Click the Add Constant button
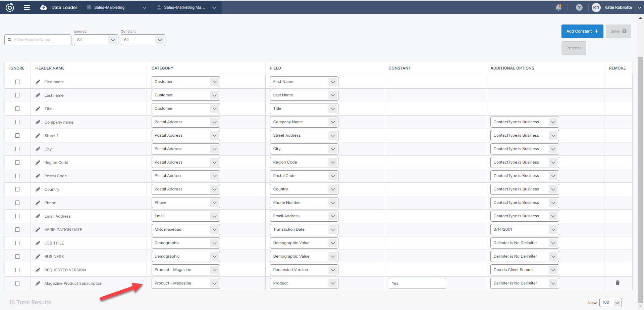 coord(582,31)
